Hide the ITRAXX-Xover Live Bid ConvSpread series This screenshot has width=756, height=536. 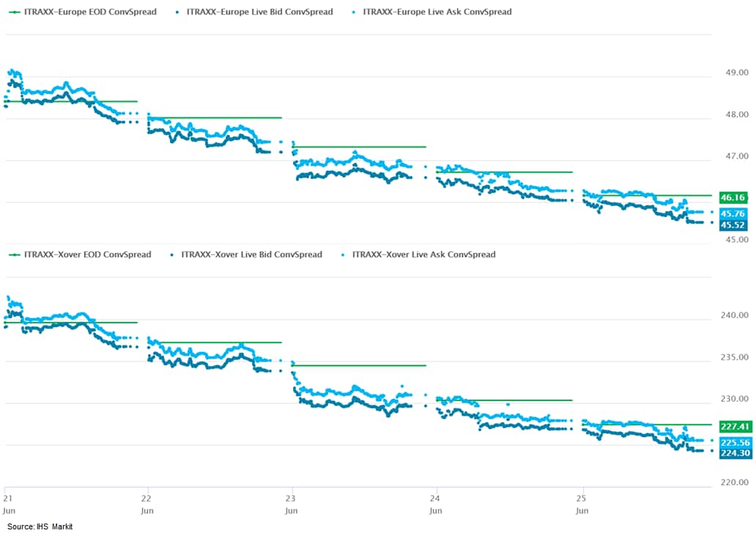(245, 254)
